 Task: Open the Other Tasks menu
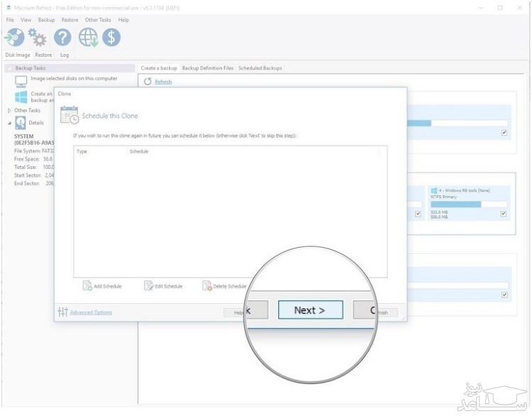tap(98, 20)
